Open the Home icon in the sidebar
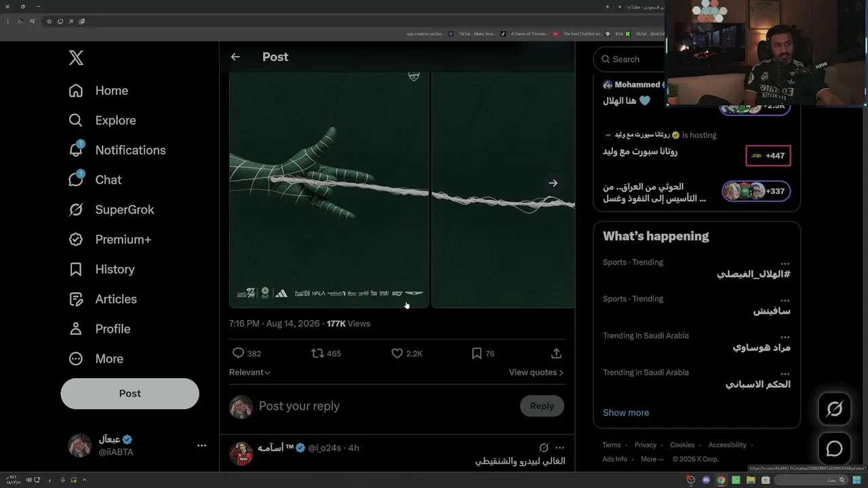Viewport: 868px width, 488px height. click(x=76, y=91)
